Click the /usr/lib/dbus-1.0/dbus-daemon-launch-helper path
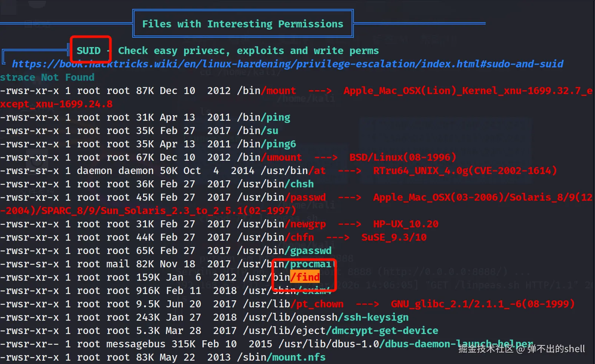595x364 pixels. [406, 344]
